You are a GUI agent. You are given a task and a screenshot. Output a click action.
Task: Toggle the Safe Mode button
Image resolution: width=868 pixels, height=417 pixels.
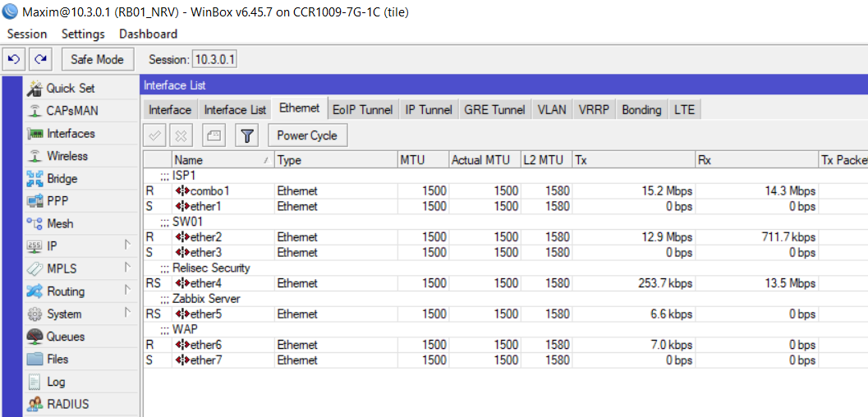[x=97, y=59]
